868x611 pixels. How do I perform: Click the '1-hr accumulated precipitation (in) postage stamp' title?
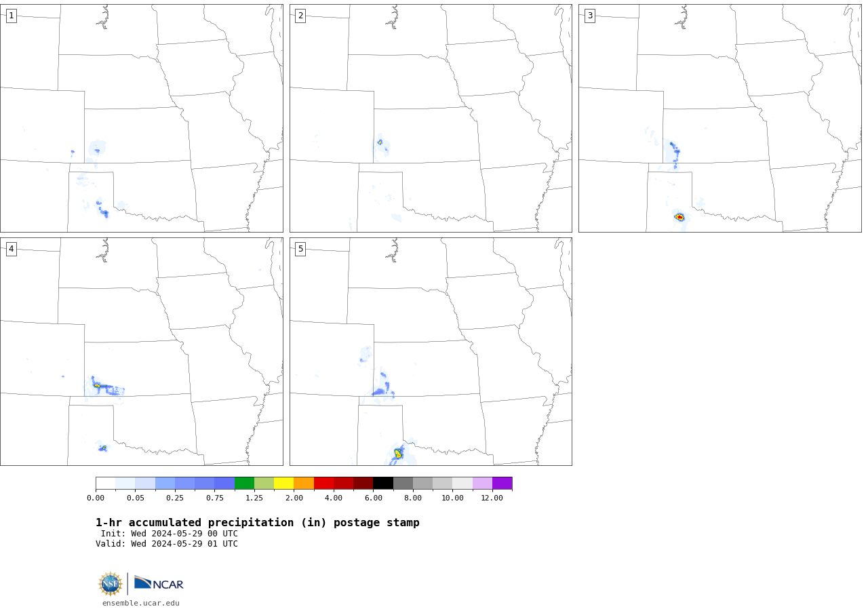coord(258,523)
